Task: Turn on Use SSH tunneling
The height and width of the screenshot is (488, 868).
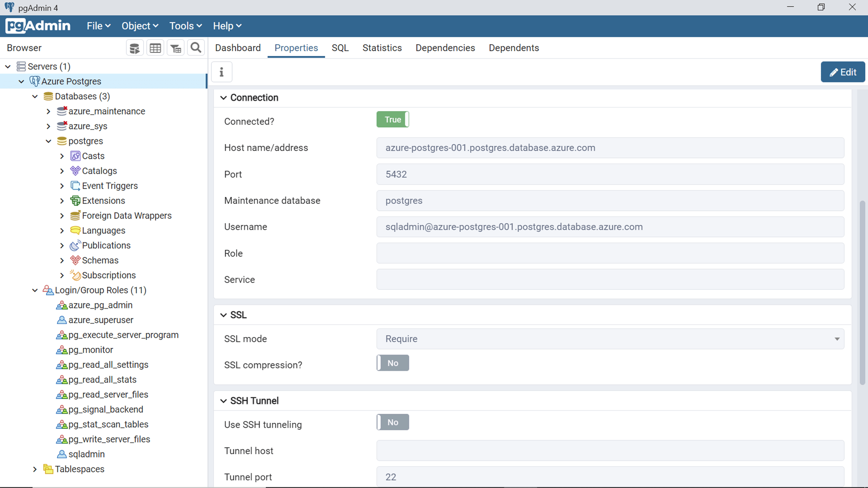Action: click(x=392, y=422)
